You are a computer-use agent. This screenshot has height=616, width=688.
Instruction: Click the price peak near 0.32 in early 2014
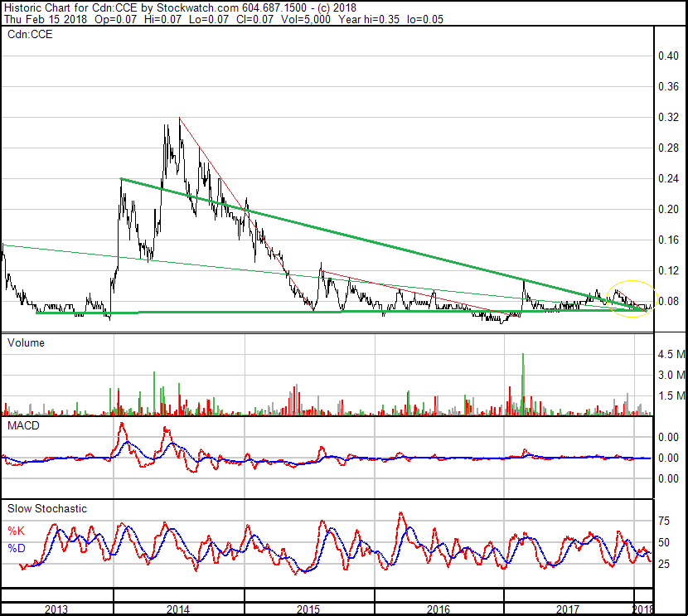(x=179, y=119)
